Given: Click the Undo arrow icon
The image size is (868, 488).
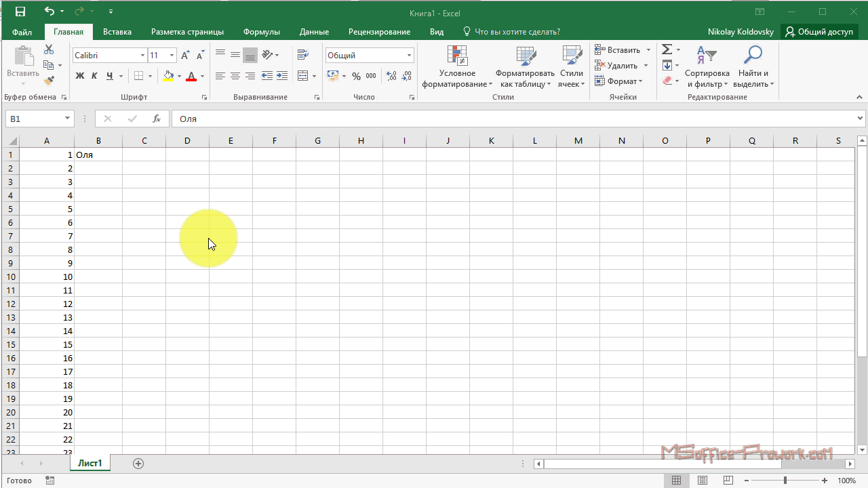Looking at the screenshot, I should [x=49, y=12].
